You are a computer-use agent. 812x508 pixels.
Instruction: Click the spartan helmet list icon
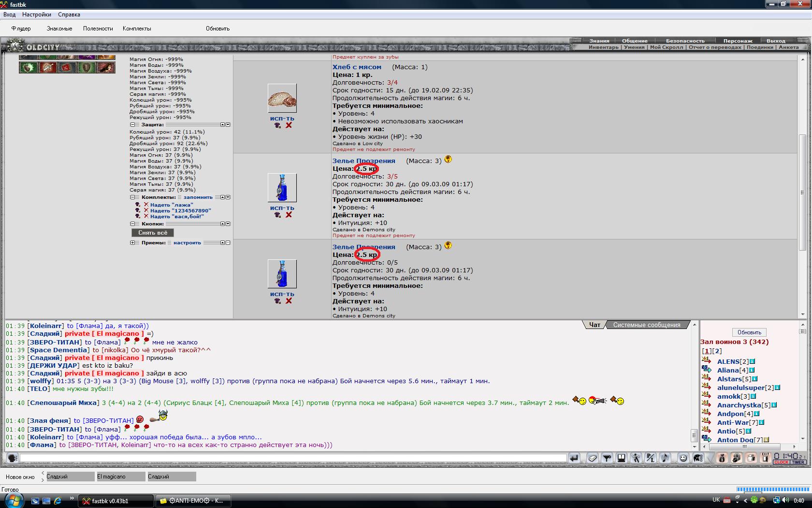point(697,458)
